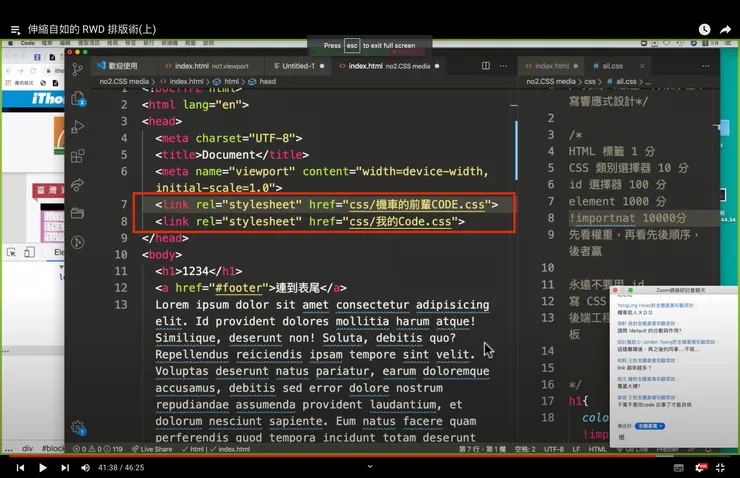740x478 pixels.
Task: Open the left editor group more actions menu
Action: coord(504,66)
